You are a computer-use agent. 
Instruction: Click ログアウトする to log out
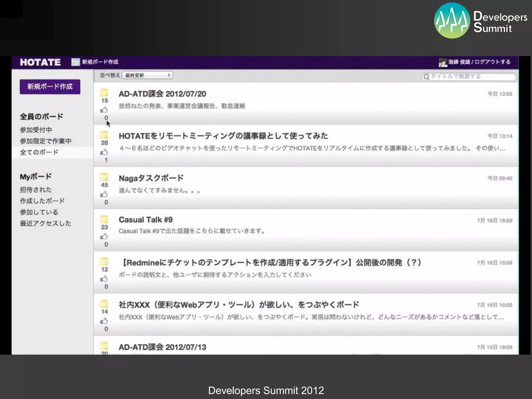pos(493,62)
